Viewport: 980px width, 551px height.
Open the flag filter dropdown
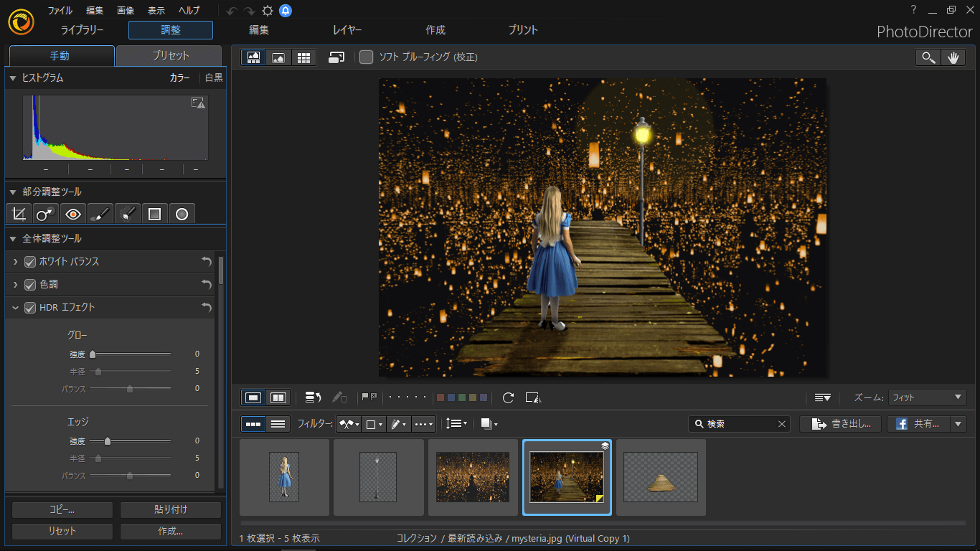(x=349, y=424)
